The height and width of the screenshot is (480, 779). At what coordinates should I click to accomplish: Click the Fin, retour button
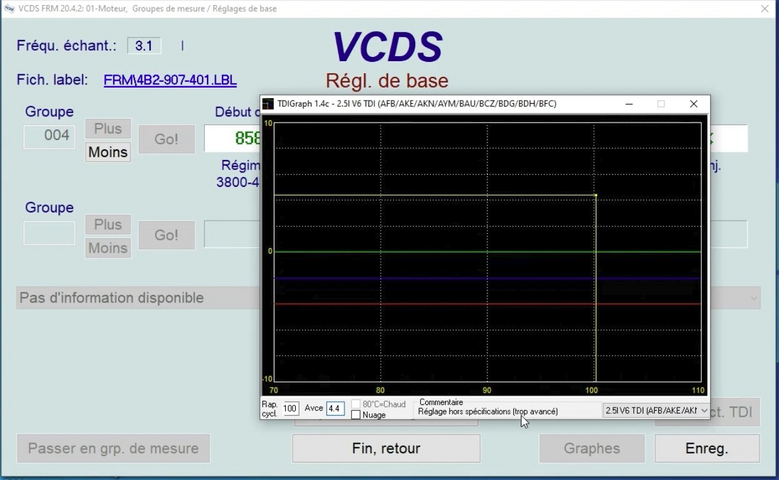386,448
